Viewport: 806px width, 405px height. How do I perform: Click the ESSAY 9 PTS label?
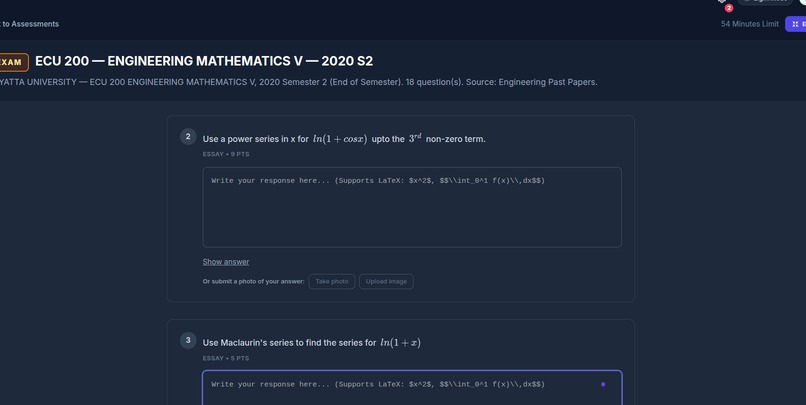pos(226,154)
